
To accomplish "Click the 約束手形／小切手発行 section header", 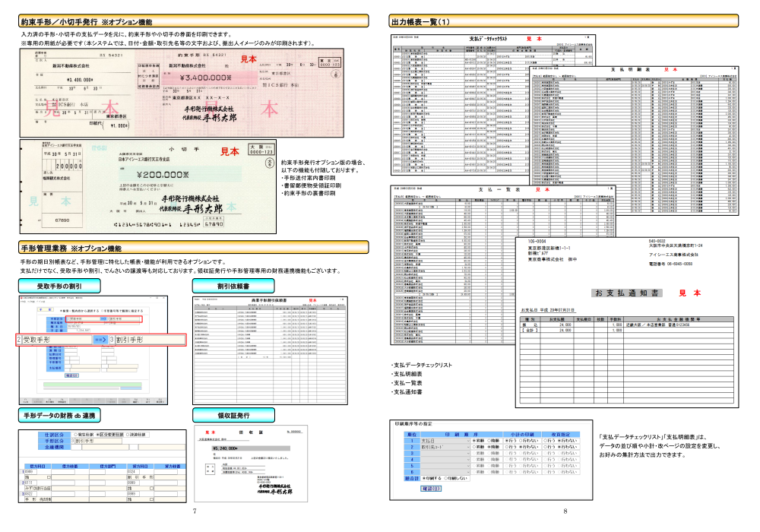I will click(x=194, y=21).
